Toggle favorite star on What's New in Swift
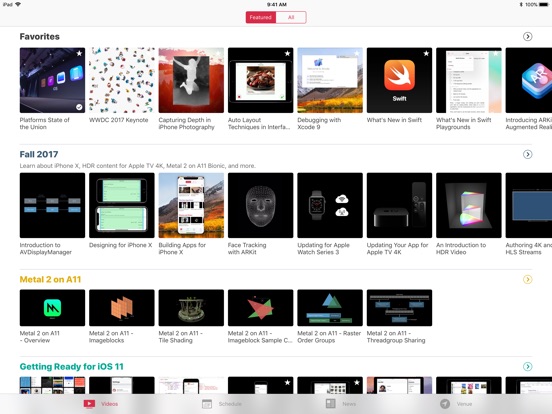Screen dimensions: 552x414 click(426, 54)
